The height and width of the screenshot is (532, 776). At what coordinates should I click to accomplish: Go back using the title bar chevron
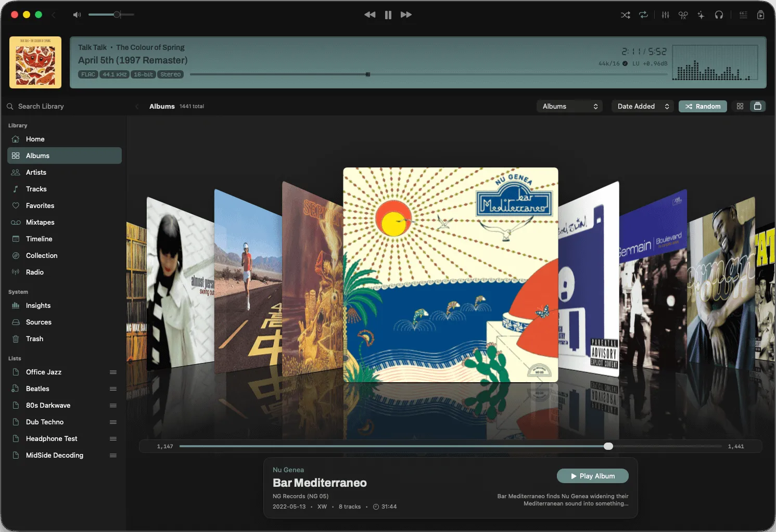[54, 15]
